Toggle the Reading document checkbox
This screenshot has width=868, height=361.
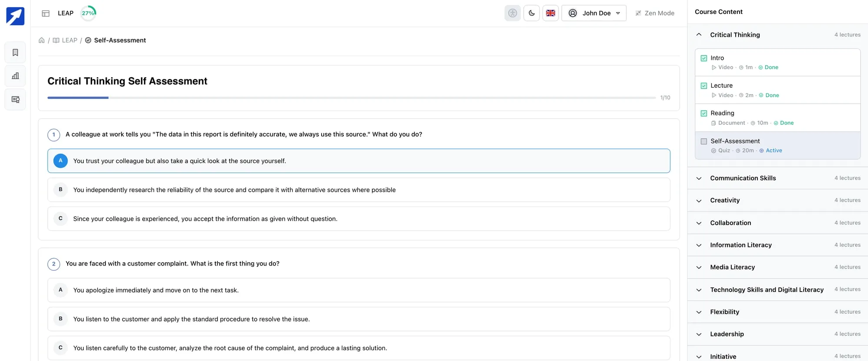click(x=704, y=113)
